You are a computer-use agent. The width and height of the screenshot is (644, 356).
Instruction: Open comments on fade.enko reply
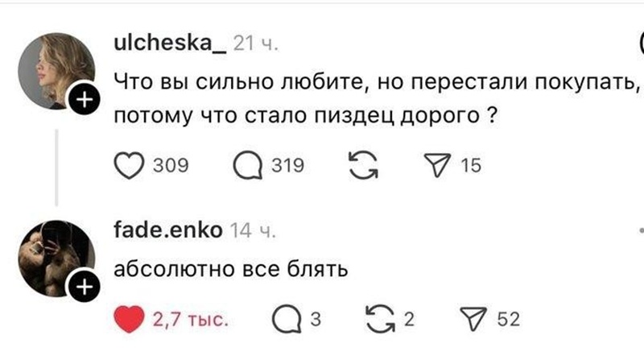pyautogui.click(x=284, y=320)
